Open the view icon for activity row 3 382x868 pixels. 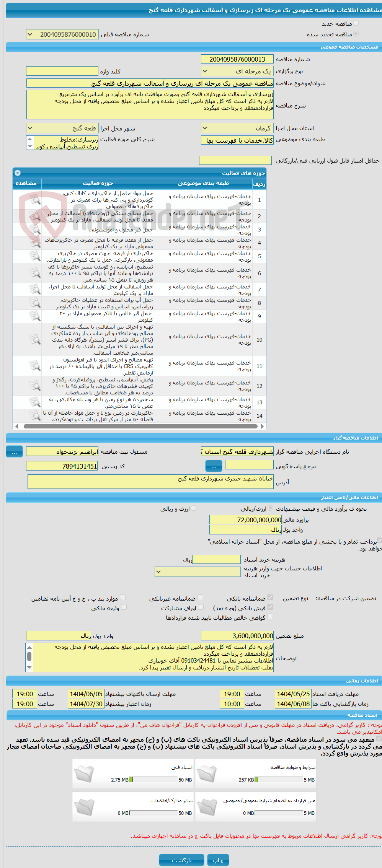pyautogui.click(x=35, y=230)
